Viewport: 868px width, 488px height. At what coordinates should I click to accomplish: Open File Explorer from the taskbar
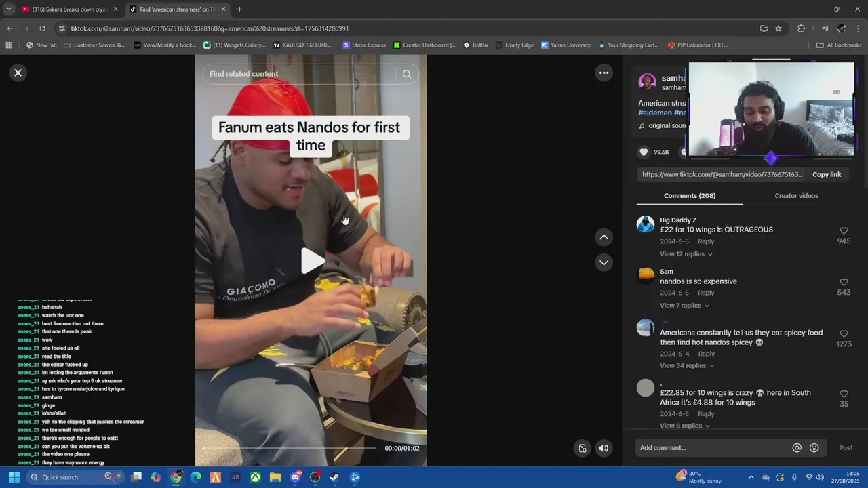(275, 477)
